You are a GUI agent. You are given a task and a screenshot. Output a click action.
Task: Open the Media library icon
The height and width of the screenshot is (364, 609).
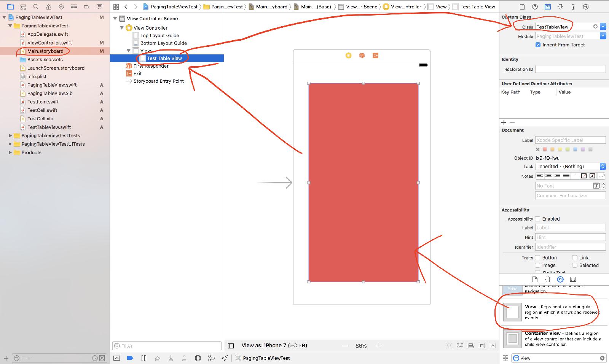573,279
